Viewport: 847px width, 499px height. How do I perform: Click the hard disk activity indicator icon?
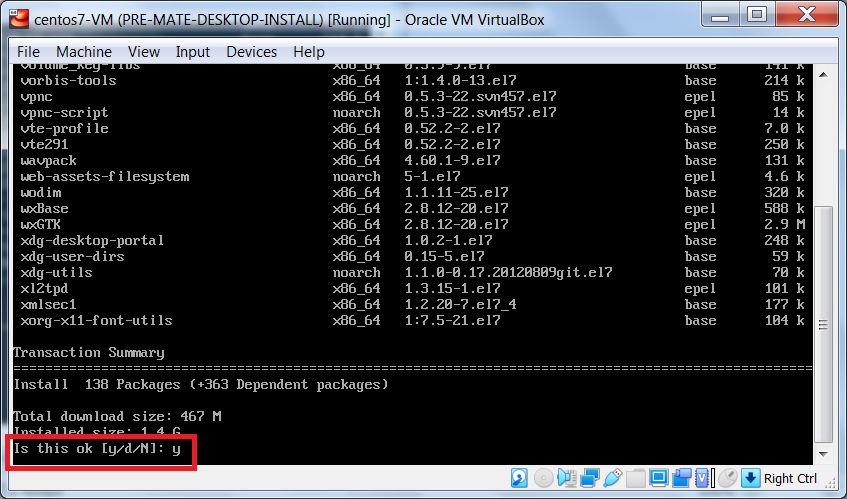tap(520, 478)
